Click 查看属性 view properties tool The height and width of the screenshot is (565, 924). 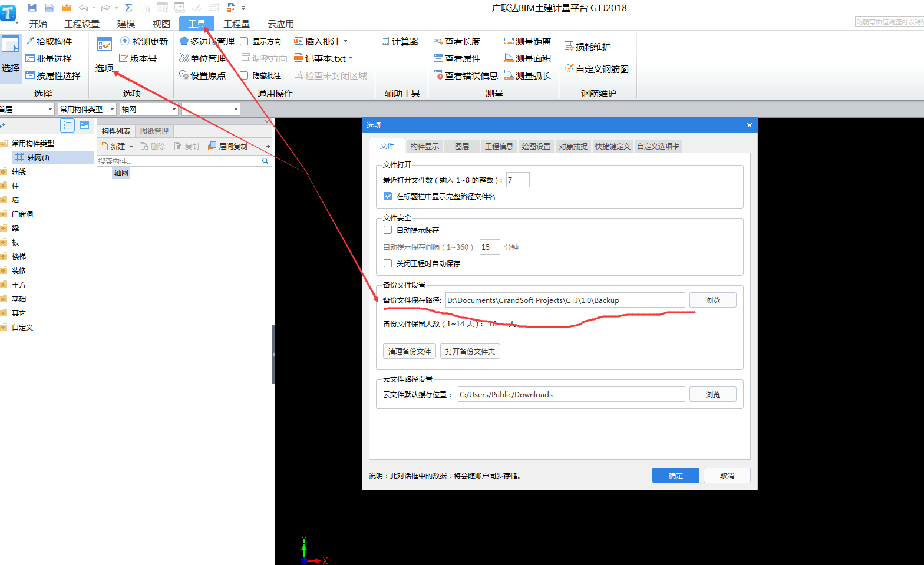coord(457,58)
